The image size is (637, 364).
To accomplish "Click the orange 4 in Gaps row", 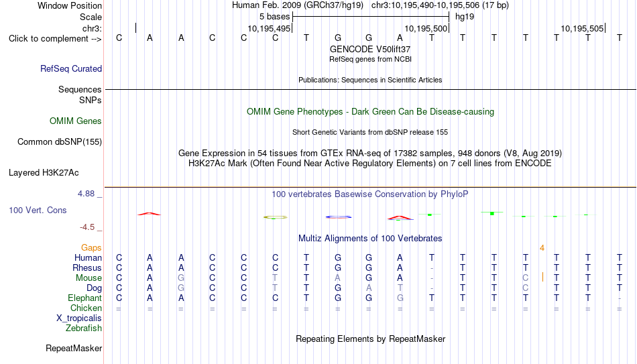I will tap(542, 248).
